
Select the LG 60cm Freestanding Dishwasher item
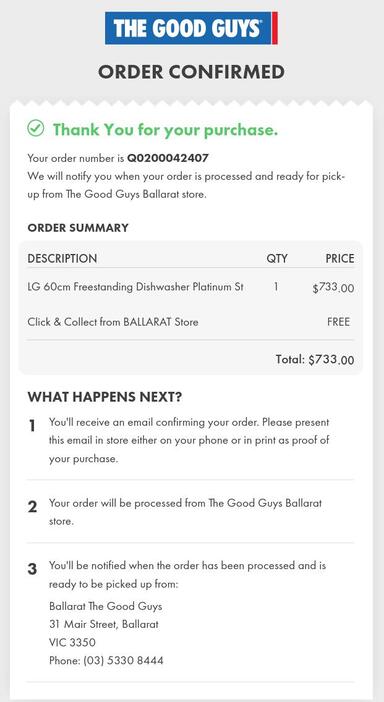coord(136,287)
